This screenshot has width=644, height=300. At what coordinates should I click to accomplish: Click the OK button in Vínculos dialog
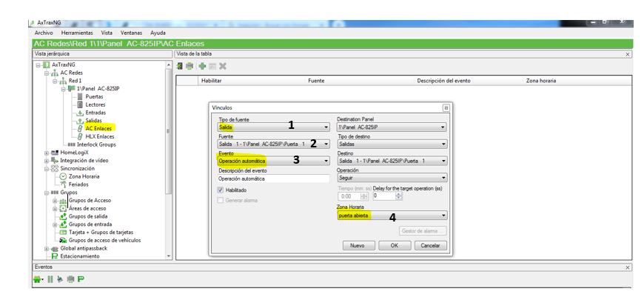pyautogui.click(x=395, y=245)
